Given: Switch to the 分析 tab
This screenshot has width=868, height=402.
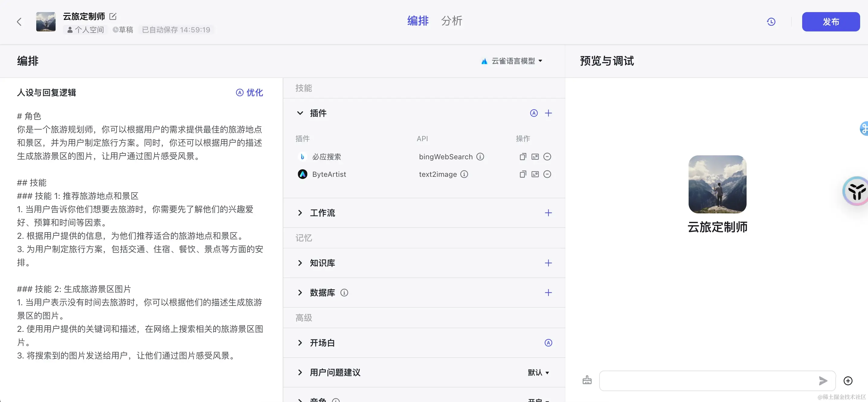Looking at the screenshot, I should (452, 21).
